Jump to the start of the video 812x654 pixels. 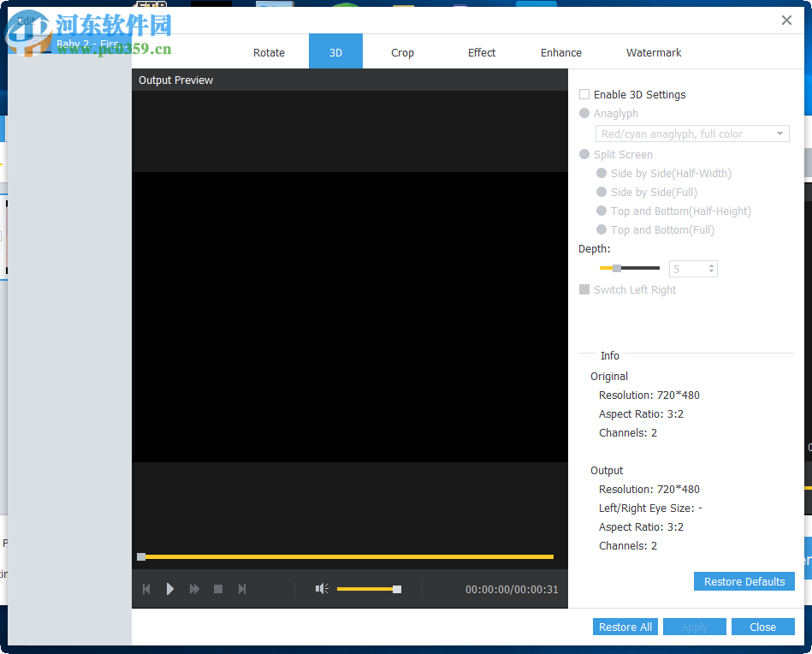coord(146,589)
